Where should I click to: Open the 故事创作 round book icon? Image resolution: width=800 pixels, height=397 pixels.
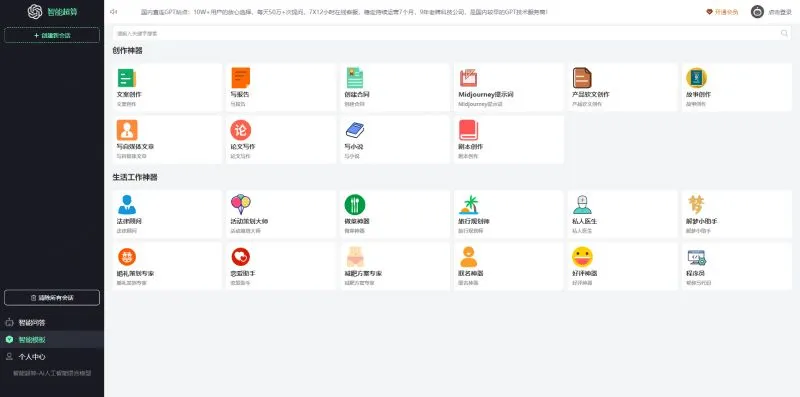coord(696,78)
